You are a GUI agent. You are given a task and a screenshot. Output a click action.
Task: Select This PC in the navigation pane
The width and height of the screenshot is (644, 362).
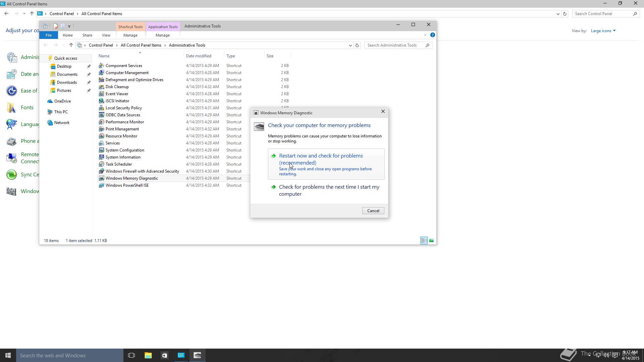61,112
